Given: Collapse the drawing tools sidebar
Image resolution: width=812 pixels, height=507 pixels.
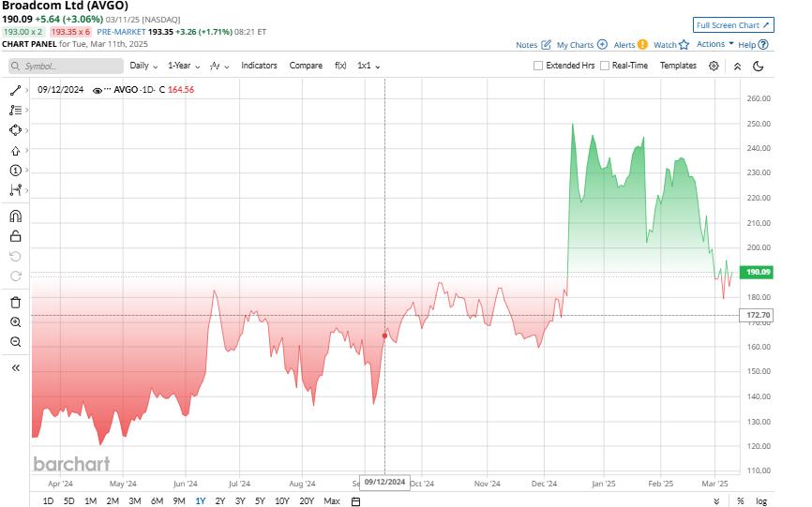Looking at the screenshot, I should (16, 368).
